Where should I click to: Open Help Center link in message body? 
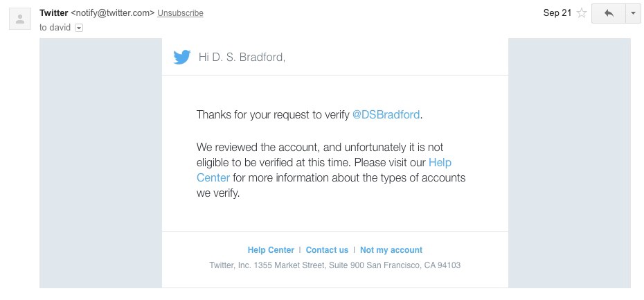click(x=440, y=162)
